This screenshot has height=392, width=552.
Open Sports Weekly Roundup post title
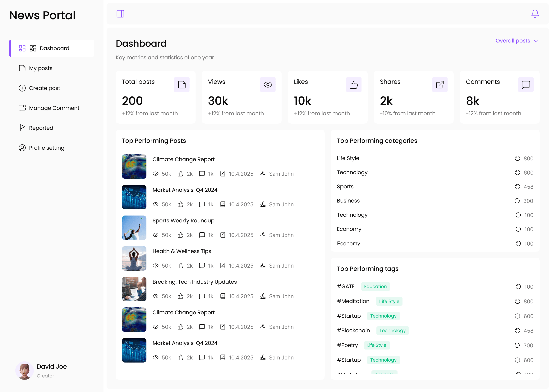tap(183, 221)
